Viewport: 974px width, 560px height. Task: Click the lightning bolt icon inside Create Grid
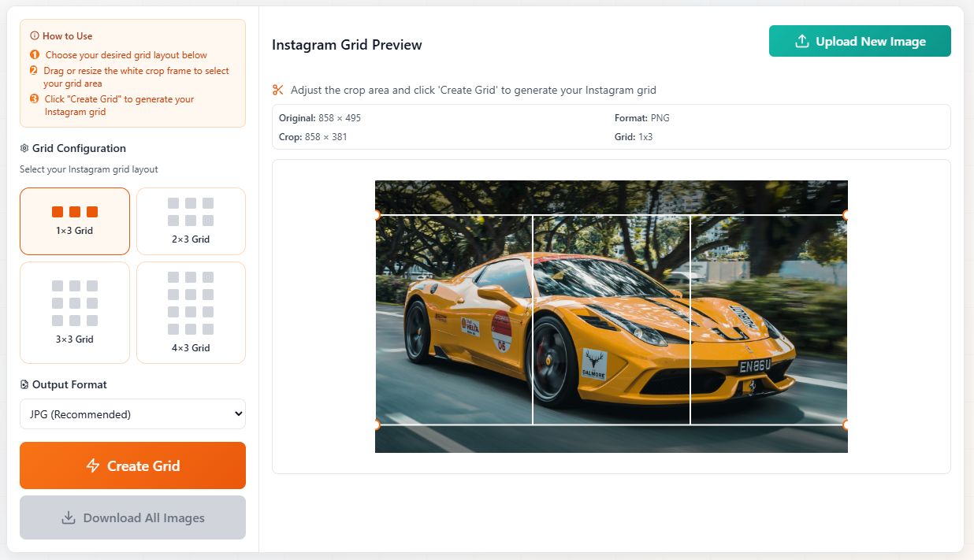coord(95,465)
